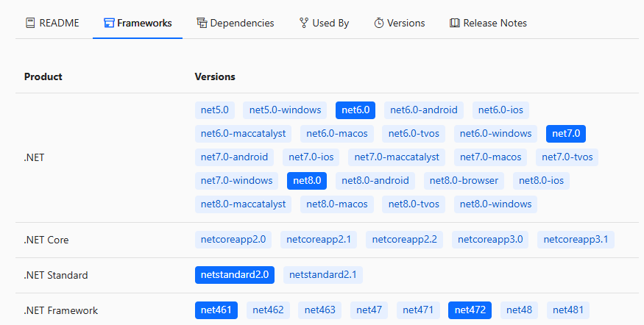Viewport: 644px width, 325px height.
Task: Click the net8.0-tvos badge
Action: [414, 204]
